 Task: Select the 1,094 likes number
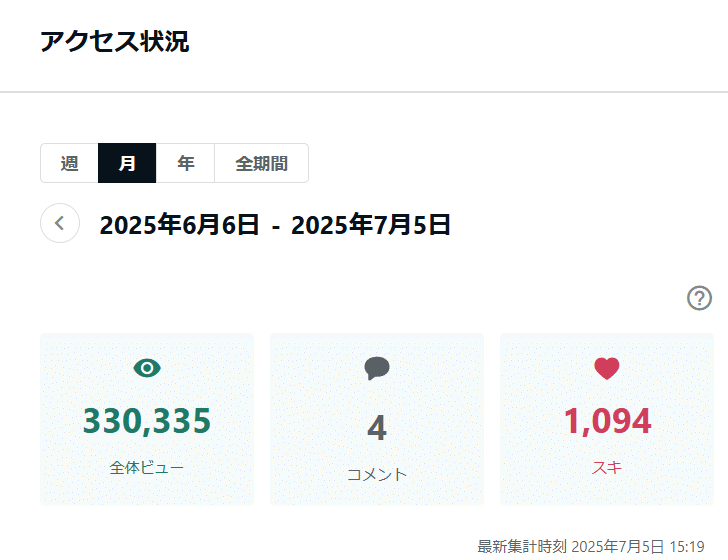pyautogui.click(x=607, y=421)
